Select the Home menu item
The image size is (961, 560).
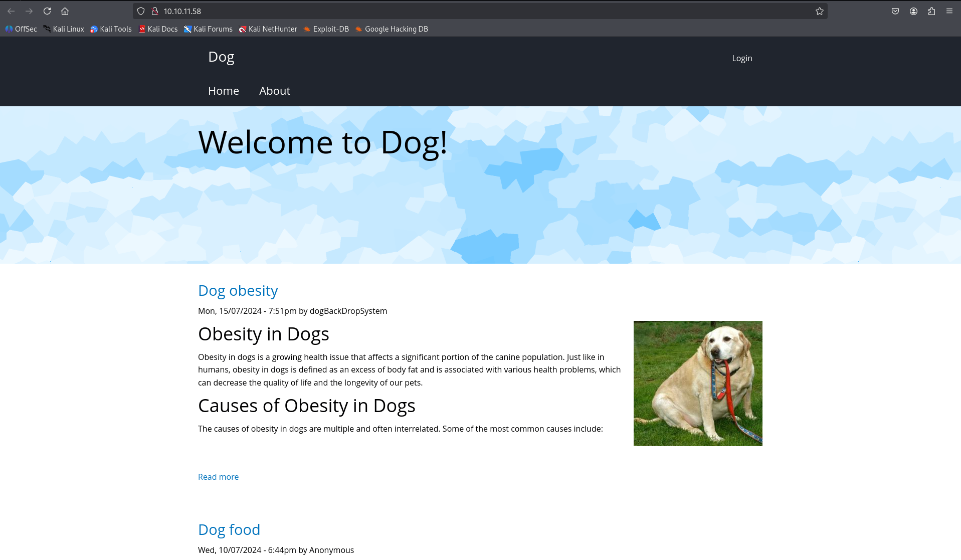pyautogui.click(x=224, y=91)
